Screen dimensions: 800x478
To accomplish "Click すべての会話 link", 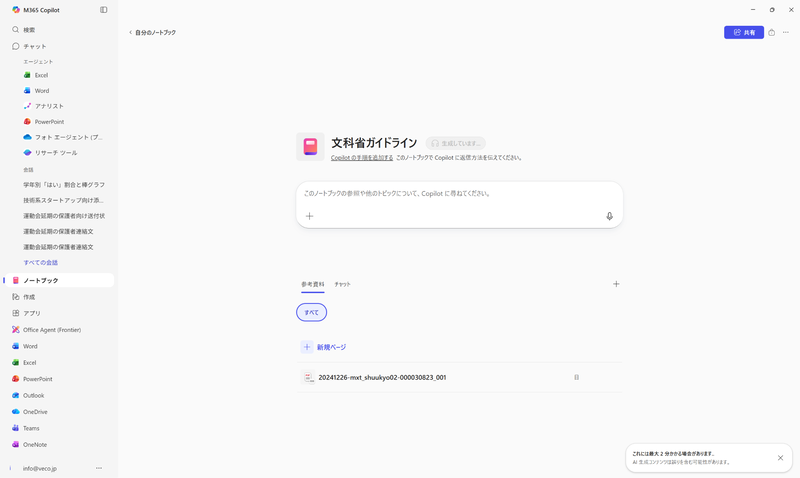I will 40,263.
